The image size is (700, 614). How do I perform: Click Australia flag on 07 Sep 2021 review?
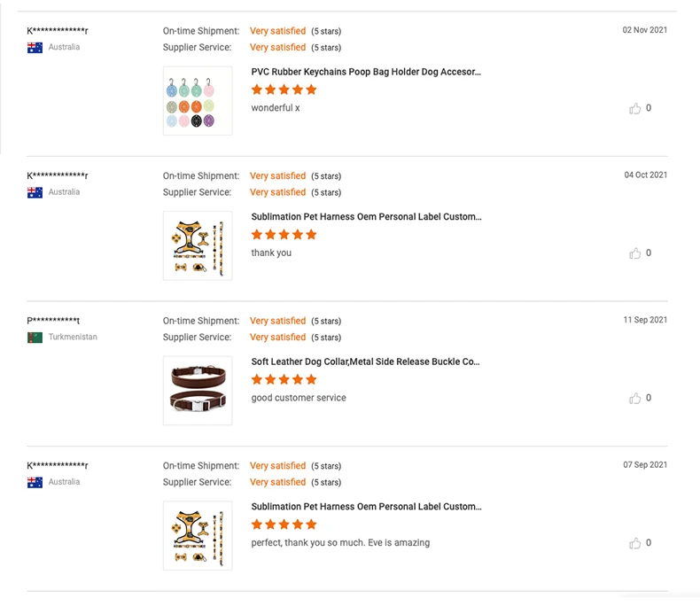click(35, 483)
